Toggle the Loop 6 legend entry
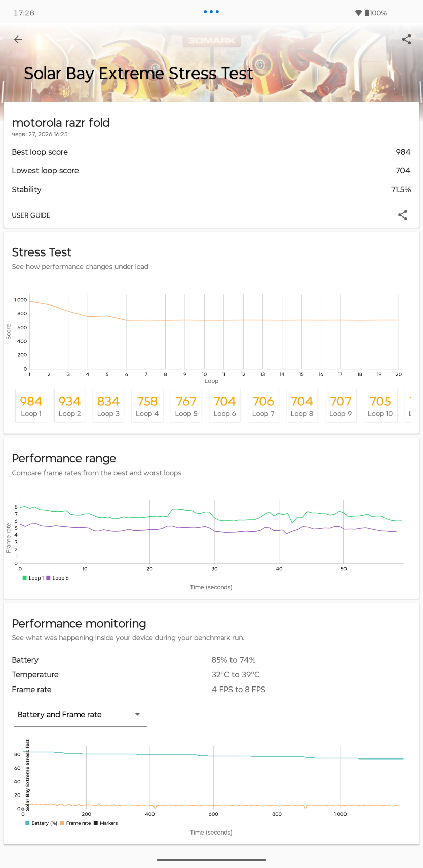Viewport: 423px width, 868px height. 57,578
